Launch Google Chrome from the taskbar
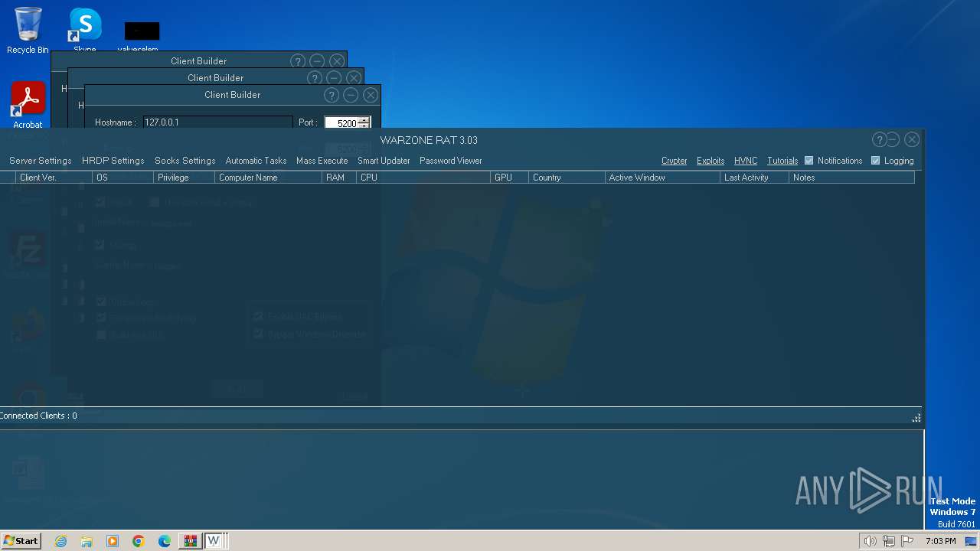This screenshot has height=551, width=980. tap(139, 541)
